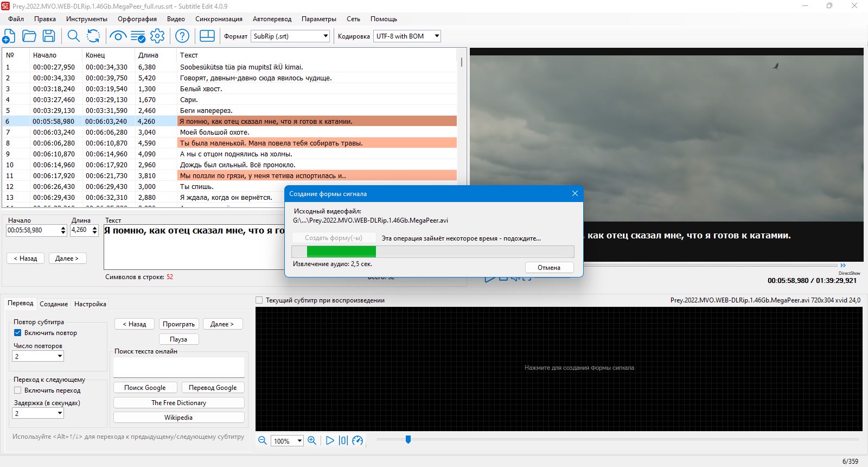Move the waveform position slider handle

[x=408, y=439]
